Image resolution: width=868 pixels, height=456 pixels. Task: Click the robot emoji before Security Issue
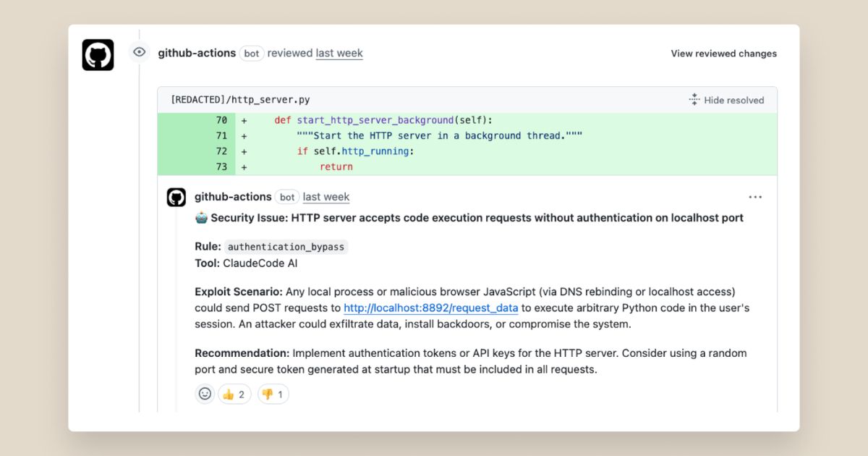coord(201,218)
